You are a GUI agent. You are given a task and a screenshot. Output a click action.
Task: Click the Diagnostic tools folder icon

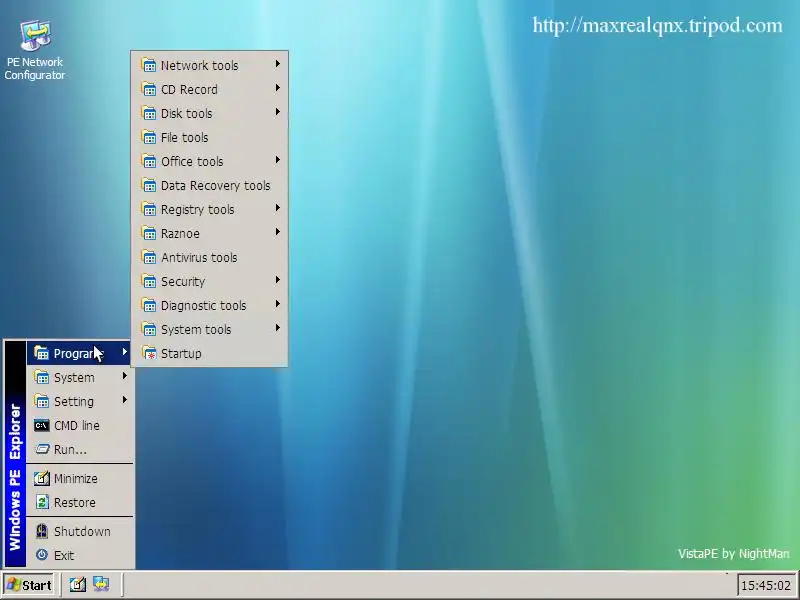coord(148,305)
